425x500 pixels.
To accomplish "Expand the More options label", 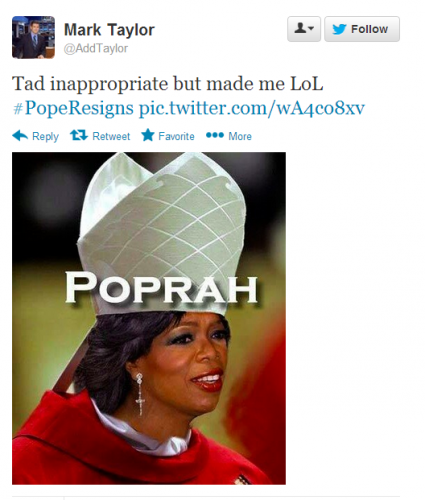I will pyautogui.click(x=240, y=136).
